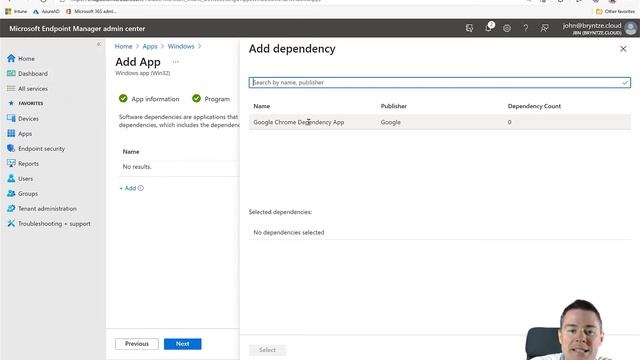Open the ellipsis menu beside Add App
The image size is (640, 360).
point(176,62)
